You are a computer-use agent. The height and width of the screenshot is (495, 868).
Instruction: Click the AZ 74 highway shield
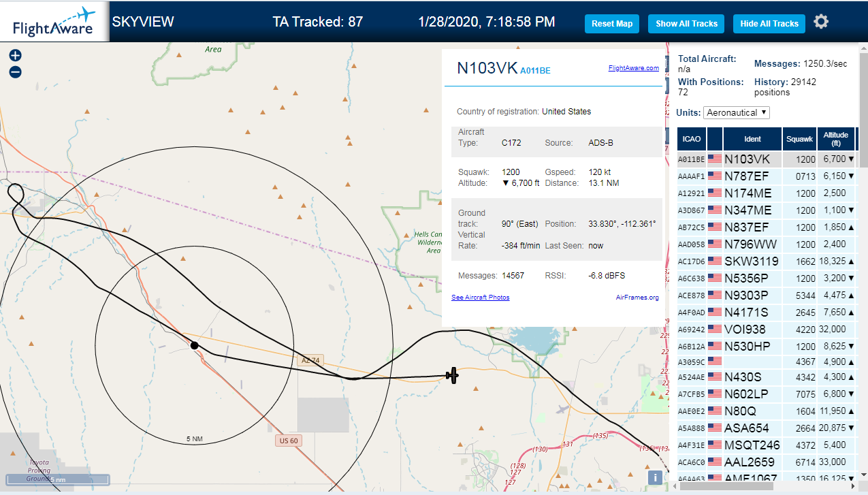point(310,360)
